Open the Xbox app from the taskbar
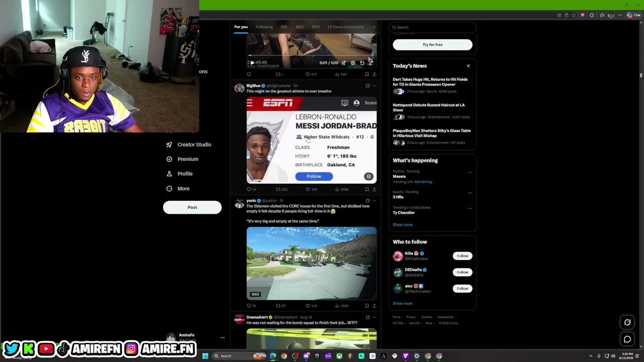Viewport: 644px width, 362px height. (340, 356)
